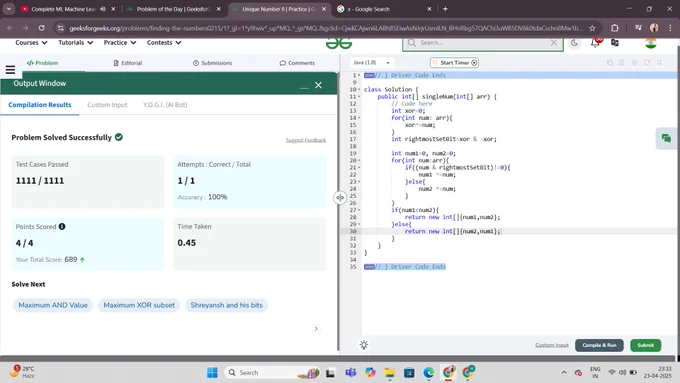
Task: Open the Y.O.G.I. (AI Bot) tab
Action: point(165,105)
